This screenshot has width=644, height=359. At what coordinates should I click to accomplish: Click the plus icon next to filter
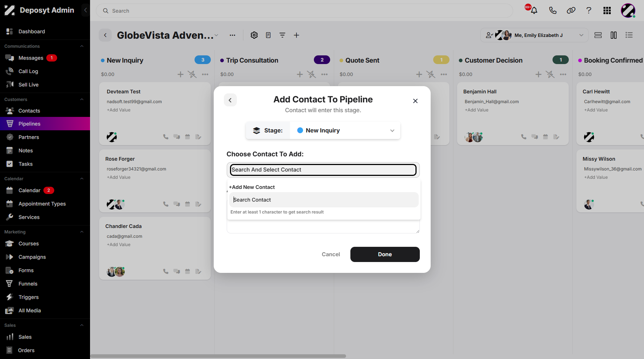tap(297, 35)
